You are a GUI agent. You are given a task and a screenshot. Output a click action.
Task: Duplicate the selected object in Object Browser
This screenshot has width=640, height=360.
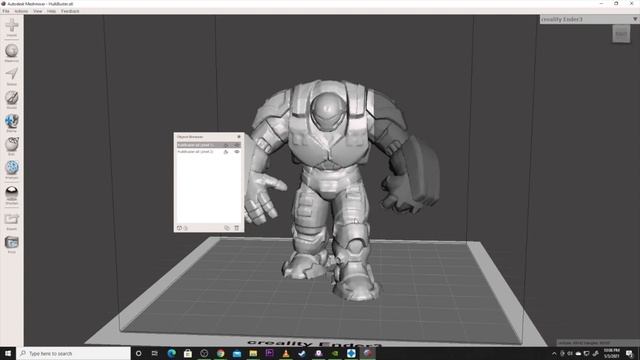(227, 228)
